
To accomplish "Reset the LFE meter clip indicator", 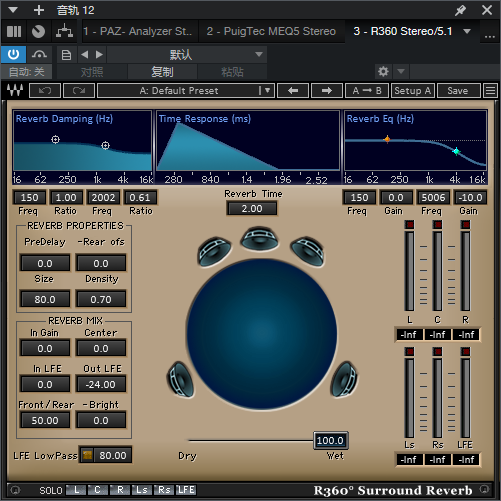I will point(466,351).
